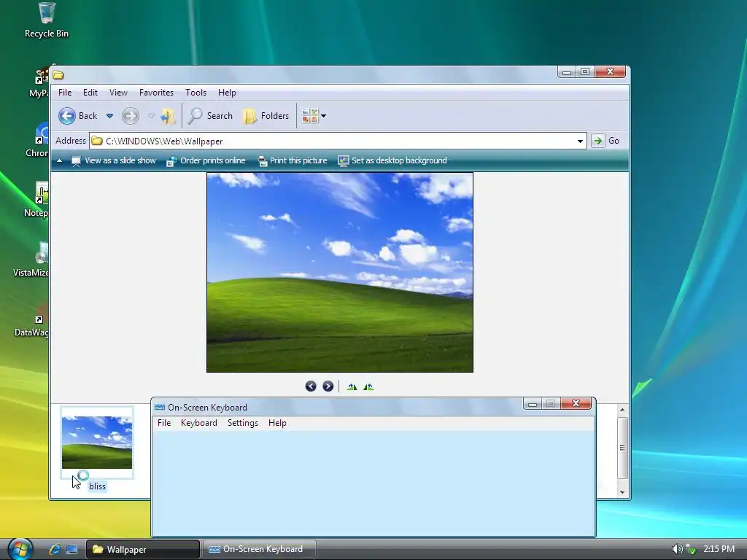Screen dimensions: 747x560
Task: Click Print this picture
Action: (x=293, y=160)
